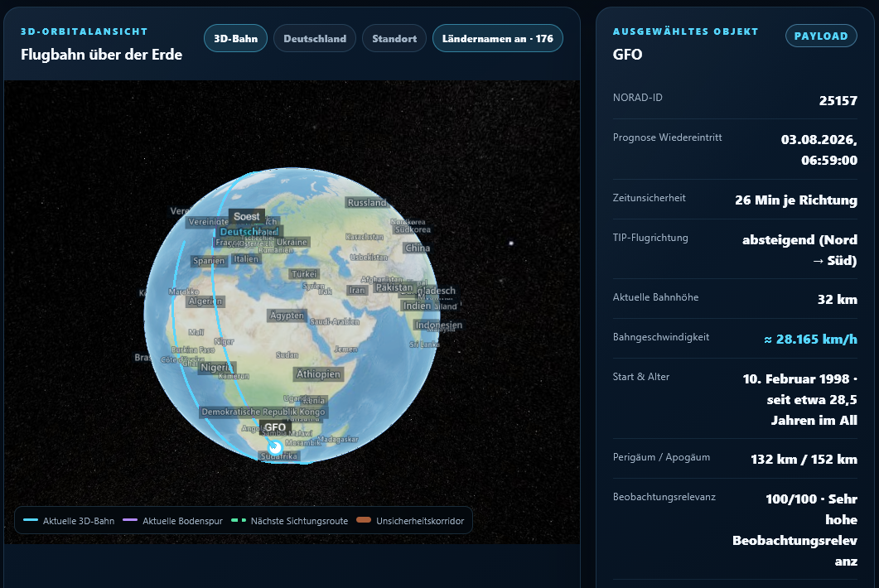Click the Marokko country label
879x588 pixels.
183,292
